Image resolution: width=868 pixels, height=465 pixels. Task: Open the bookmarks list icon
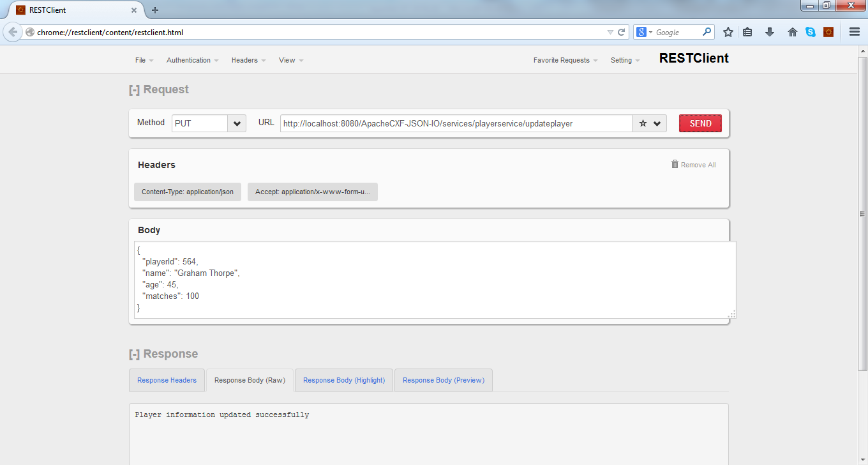(x=747, y=32)
